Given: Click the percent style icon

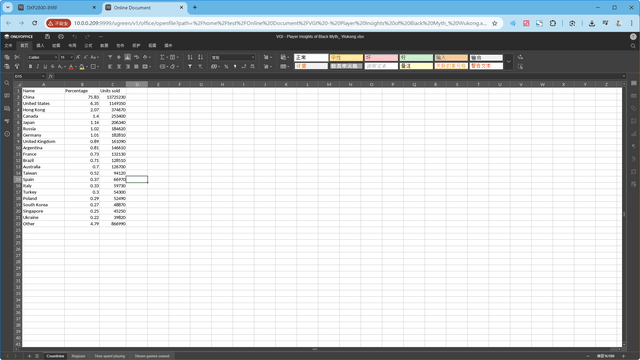Looking at the screenshot, I should coord(226,67).
